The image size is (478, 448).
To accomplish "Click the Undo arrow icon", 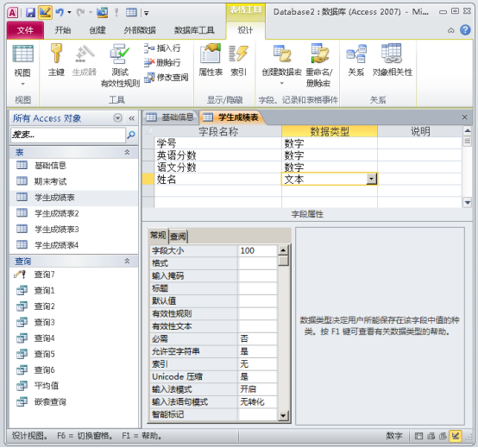I will [60, 12].
